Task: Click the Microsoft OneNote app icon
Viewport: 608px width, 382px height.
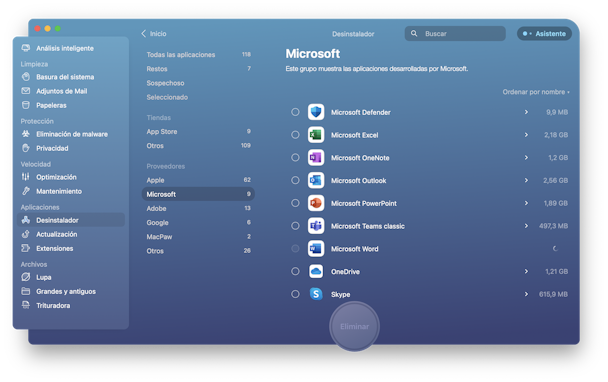Action: [x=316, y=157]
